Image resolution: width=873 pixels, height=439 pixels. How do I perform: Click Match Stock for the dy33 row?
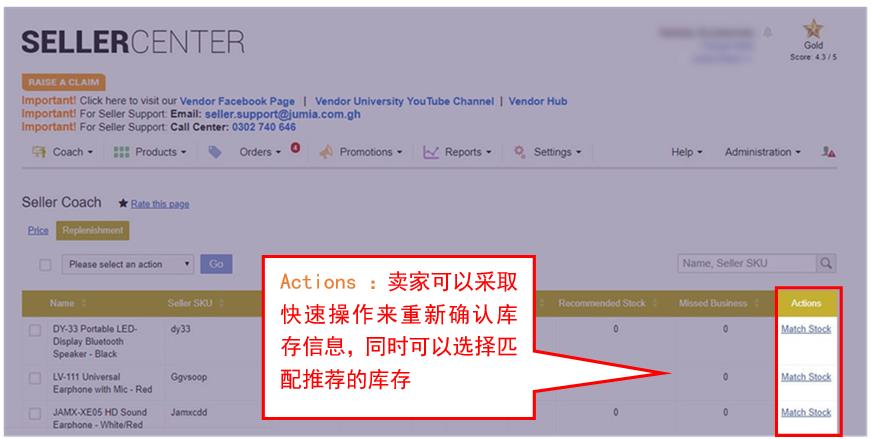[806, 329]
